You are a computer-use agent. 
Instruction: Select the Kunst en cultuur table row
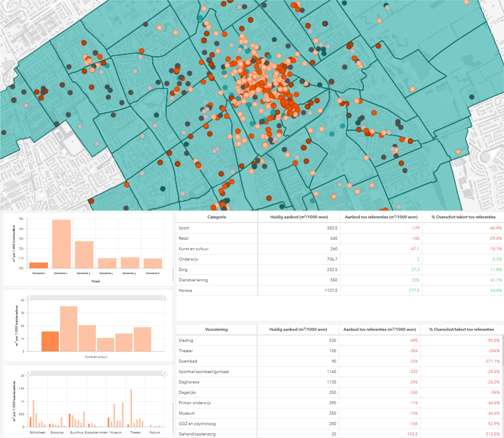(340, 249)
